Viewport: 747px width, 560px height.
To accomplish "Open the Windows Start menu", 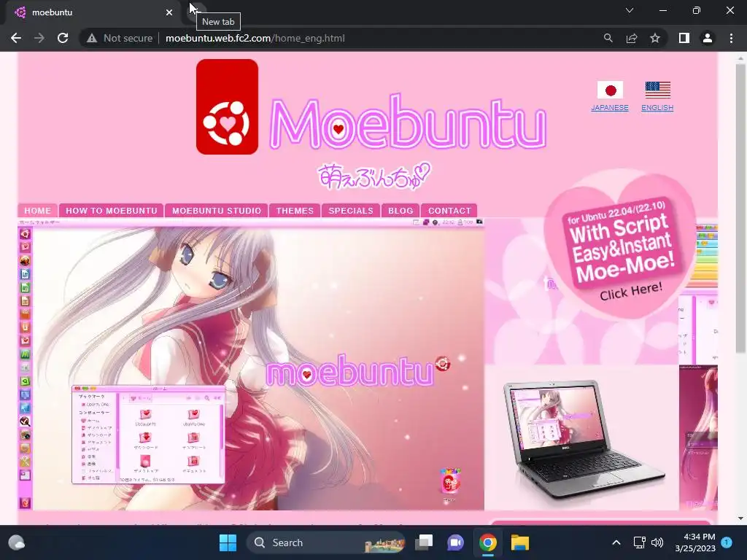I will tap(228, 542).
